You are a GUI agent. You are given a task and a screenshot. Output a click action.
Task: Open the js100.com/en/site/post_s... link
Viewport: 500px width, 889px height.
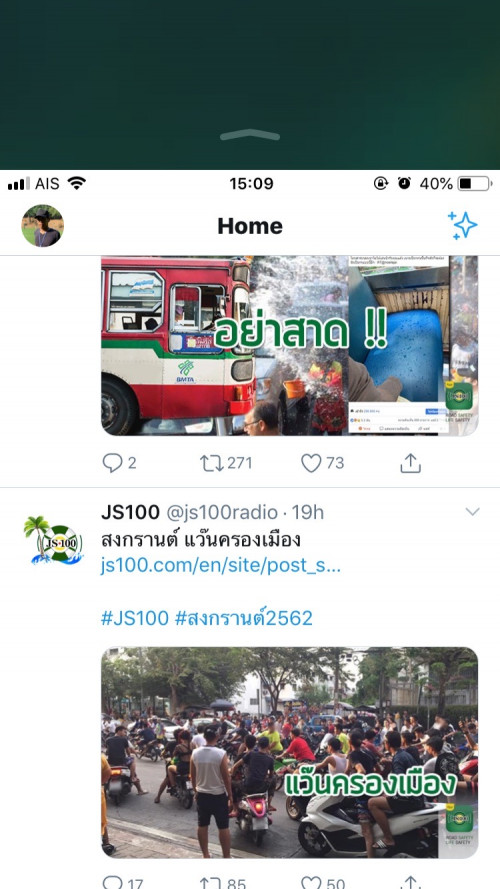[221, 565]
